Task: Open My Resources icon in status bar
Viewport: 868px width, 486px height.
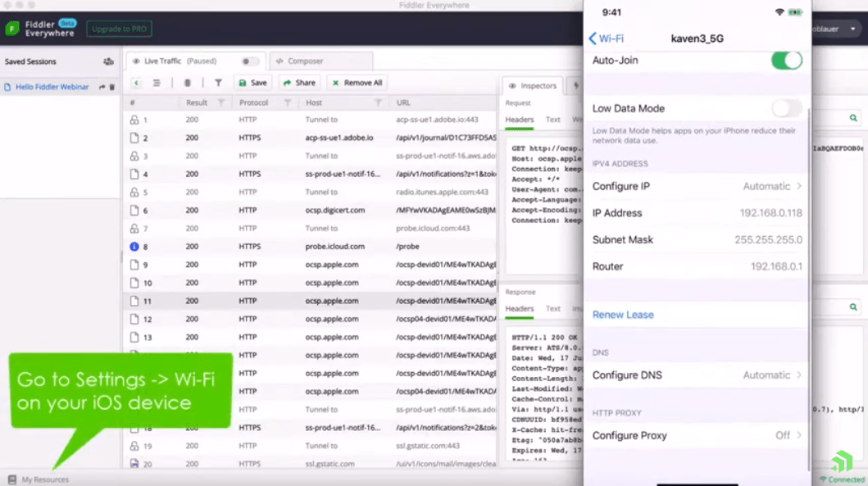Action: pos(11,479)
